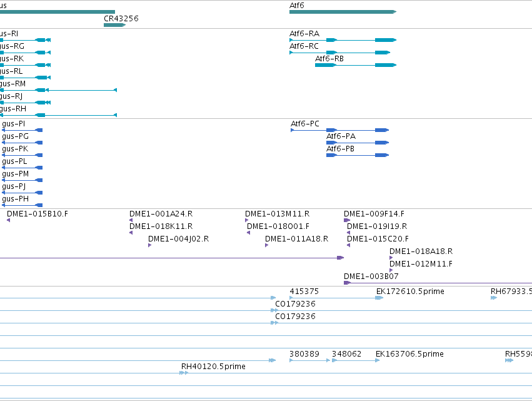Select the 348062 EST label
Image resolution: width=532 pixels, height=401 pixels.
click(x=346, y=354)
